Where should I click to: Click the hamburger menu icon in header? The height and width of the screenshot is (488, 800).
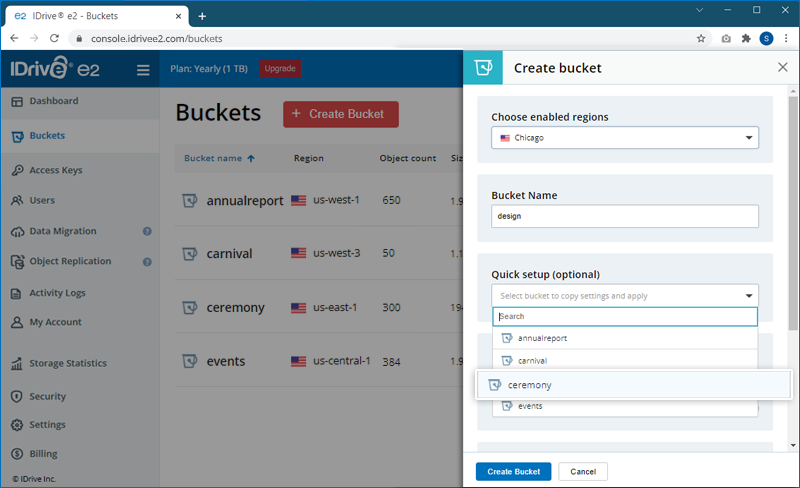[x=143, y=70]
